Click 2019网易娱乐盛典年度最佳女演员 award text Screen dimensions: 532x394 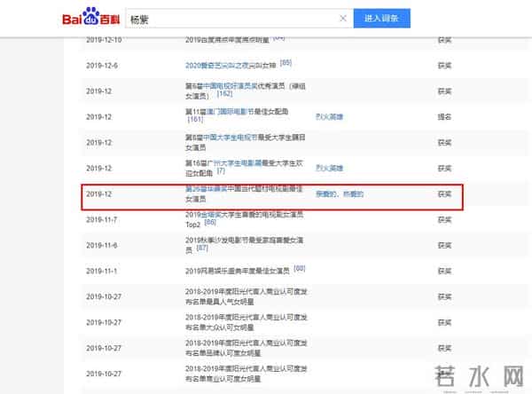tap(237, 271)
